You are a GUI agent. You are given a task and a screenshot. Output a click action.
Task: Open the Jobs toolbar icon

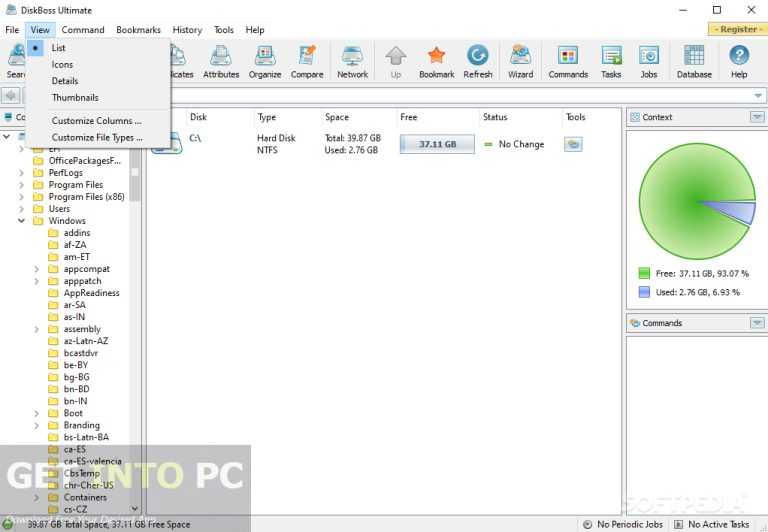(x=649, y=61)
